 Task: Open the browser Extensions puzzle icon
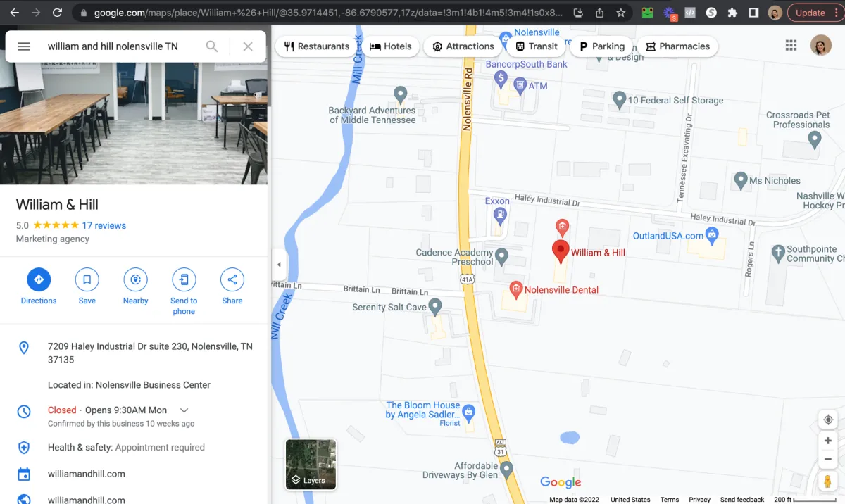[x=732, y=13]
